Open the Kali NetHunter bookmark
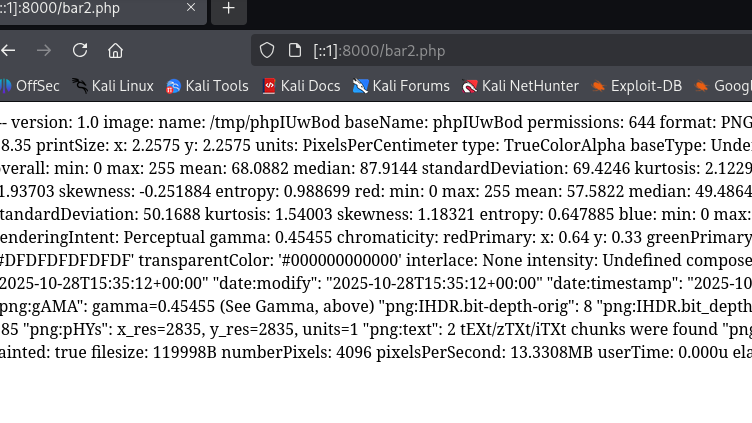 click(520, 86)
